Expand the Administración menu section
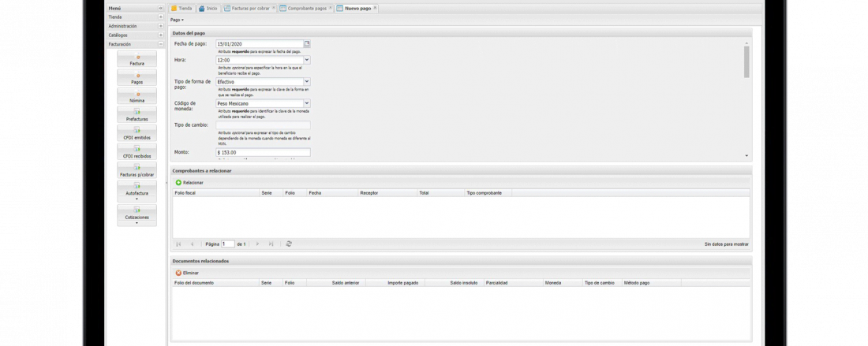The width and height of the screenshot is (868, 346). point(161,26)
